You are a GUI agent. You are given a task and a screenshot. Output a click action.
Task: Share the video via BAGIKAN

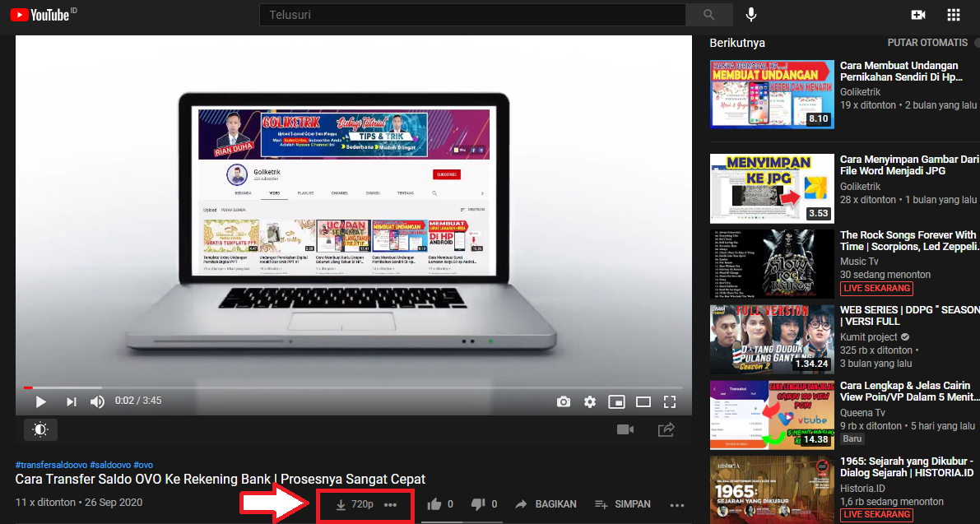[546, 503]
